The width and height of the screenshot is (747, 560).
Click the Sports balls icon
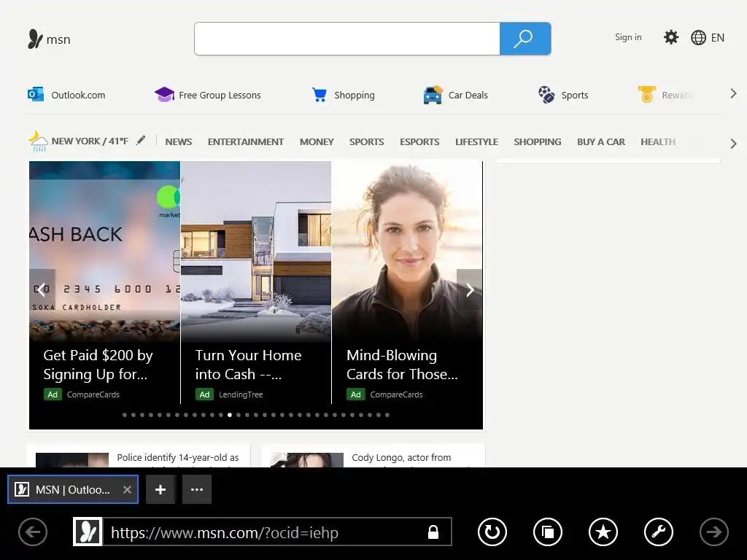click(546, 94)
